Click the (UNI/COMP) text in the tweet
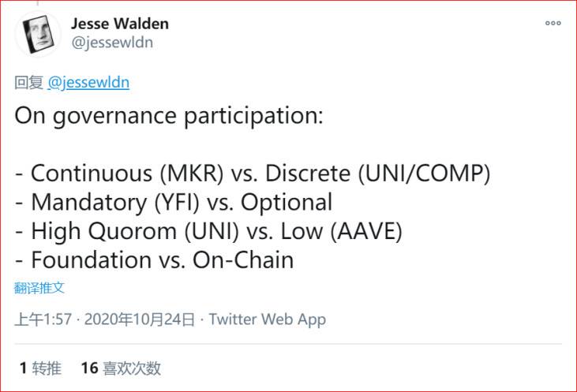Screen dimensions: 577x392 click(x=425, y=174)
